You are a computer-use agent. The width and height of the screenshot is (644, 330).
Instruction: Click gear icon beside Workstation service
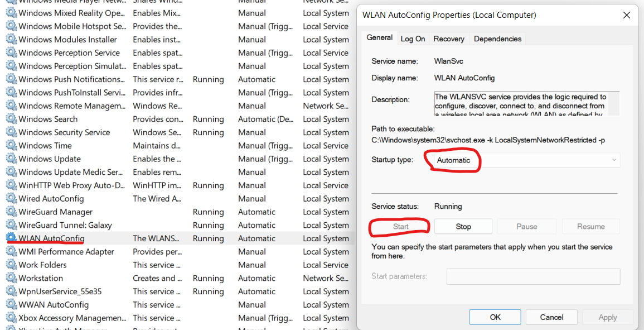tap(11, 278)
